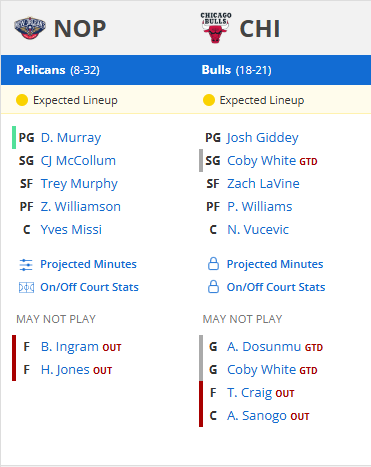
Task: Click the yellow Expected Lineup dot for Bulls
Action: (x=209, y=100)
